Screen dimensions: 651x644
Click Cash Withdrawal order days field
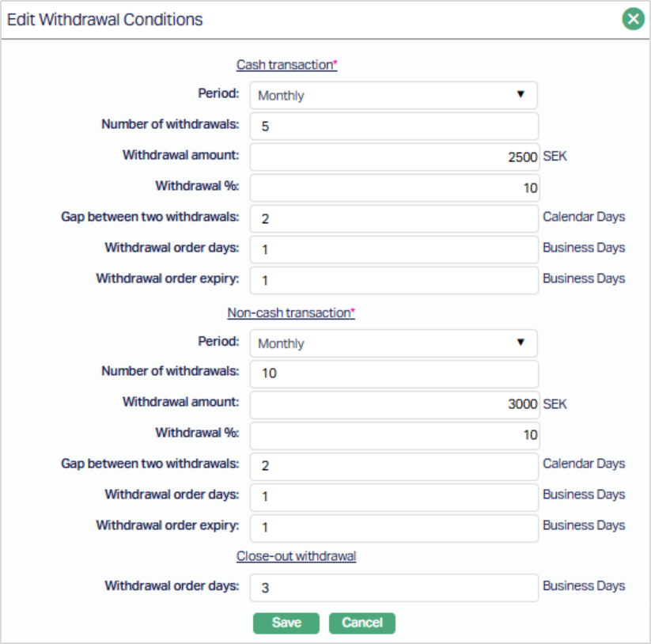393,249
